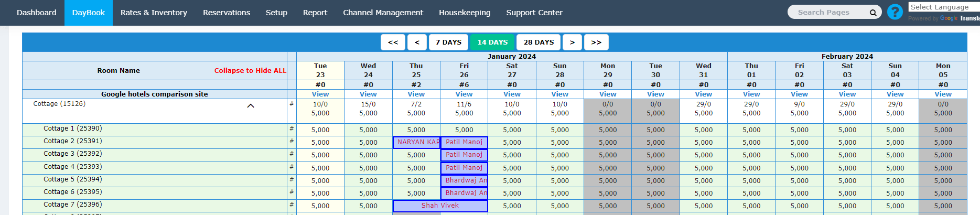The height and width of the screenshot is (215, 980).
Task: Click the # icon beside Cottage 4
Action: coord(292,167)
